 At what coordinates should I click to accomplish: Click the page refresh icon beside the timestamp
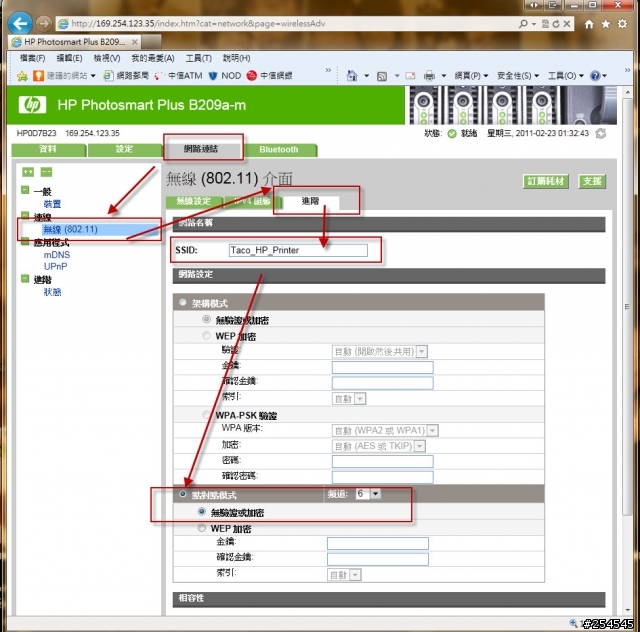pyautogui.click(x=600, y=133)
